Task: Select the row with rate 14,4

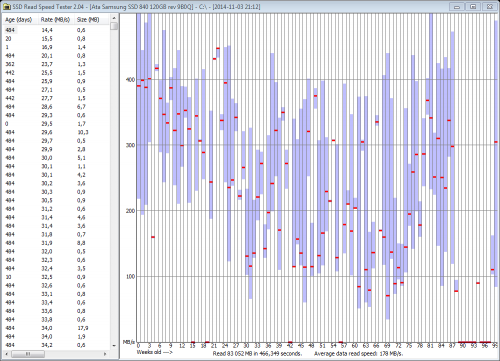Action: point(56,30)
